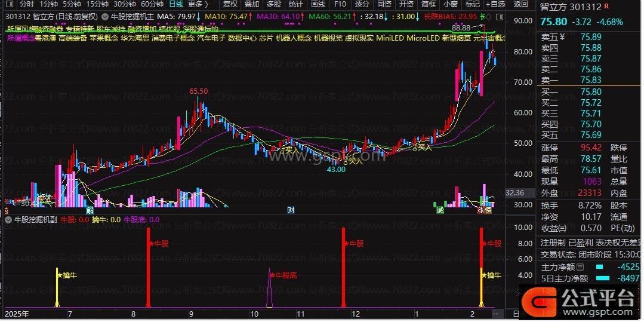Click the 涨榜 marker on volume chart

pos(484,210)
